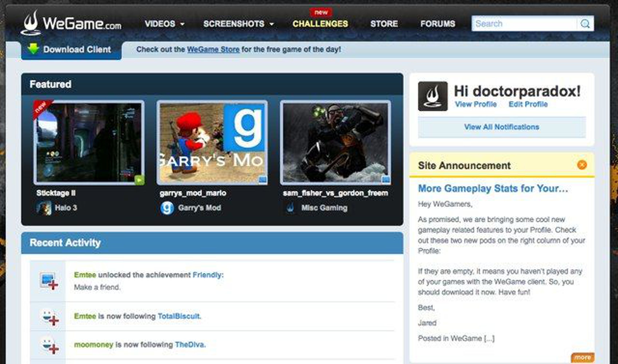Click doctorparadox's profile avatar icon
618x364 pixels.
433,96
